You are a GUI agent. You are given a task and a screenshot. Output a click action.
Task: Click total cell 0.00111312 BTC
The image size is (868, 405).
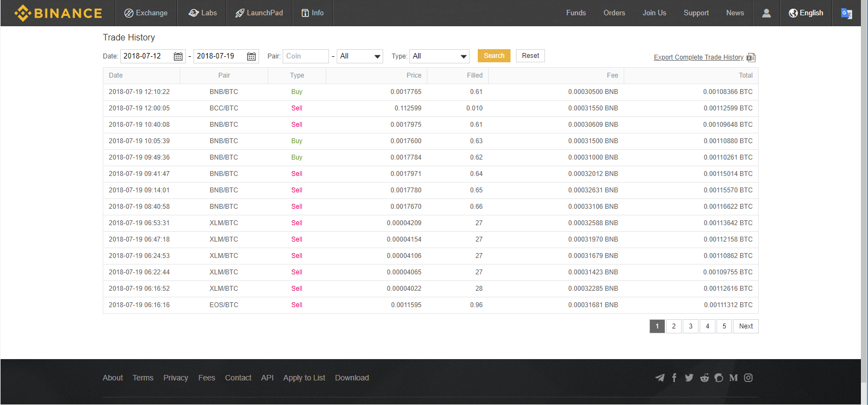coord(728,305)
